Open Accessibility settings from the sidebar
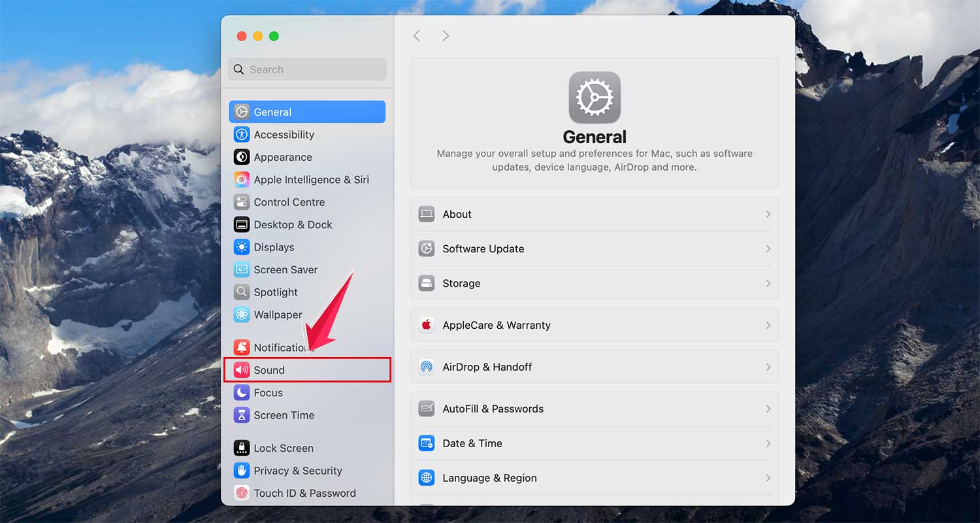Image resolution: width=980 pixels, height=523 pixels. point(283,135)
